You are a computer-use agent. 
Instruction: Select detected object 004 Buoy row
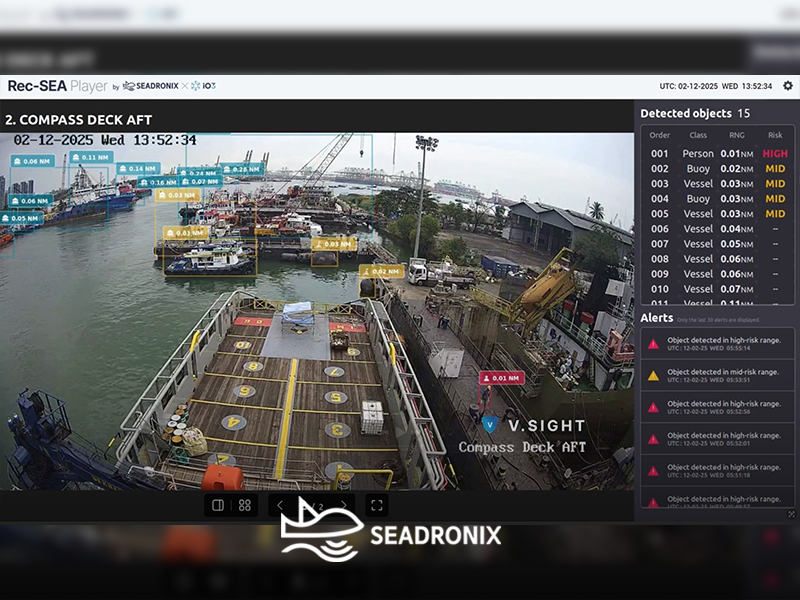click(x=718, y=199)
